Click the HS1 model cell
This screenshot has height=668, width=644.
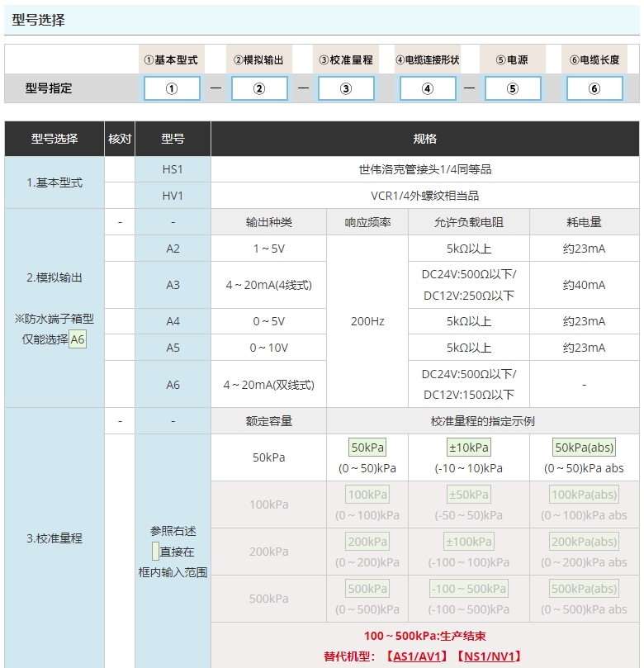[x=173, y=169]
